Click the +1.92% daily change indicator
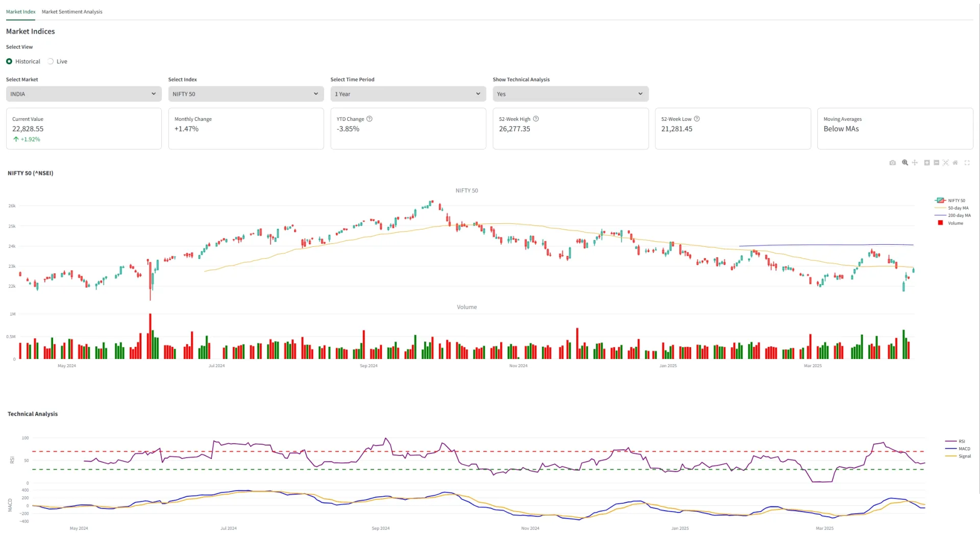Viewport: 980px width, 535px height. coord(27,139)
